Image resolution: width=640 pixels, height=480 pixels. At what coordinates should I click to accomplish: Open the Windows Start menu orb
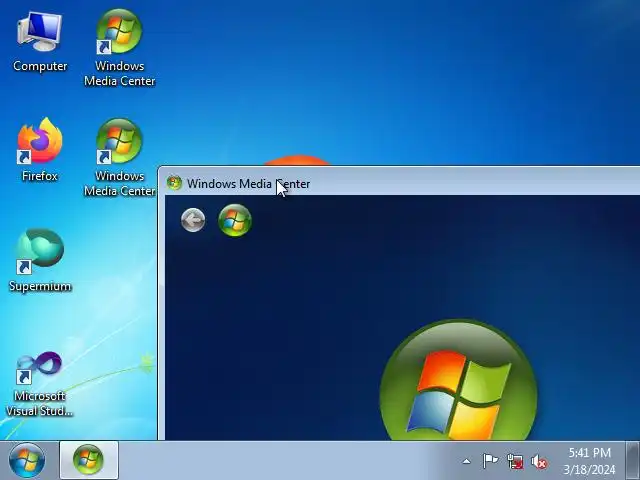pyautogui.click(x=27, y=460)
